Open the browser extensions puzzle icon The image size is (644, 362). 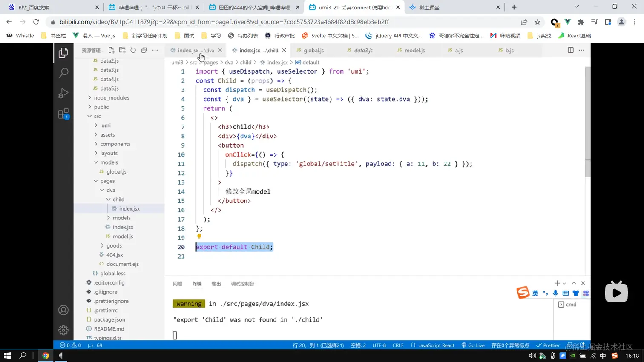(x=581, y=22)
